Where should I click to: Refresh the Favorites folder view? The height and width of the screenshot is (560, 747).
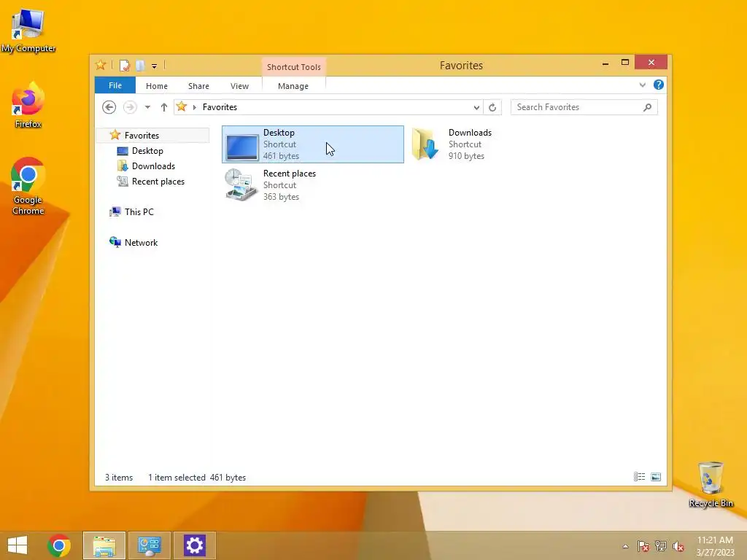pyautogui.click(x=492, y=108)
